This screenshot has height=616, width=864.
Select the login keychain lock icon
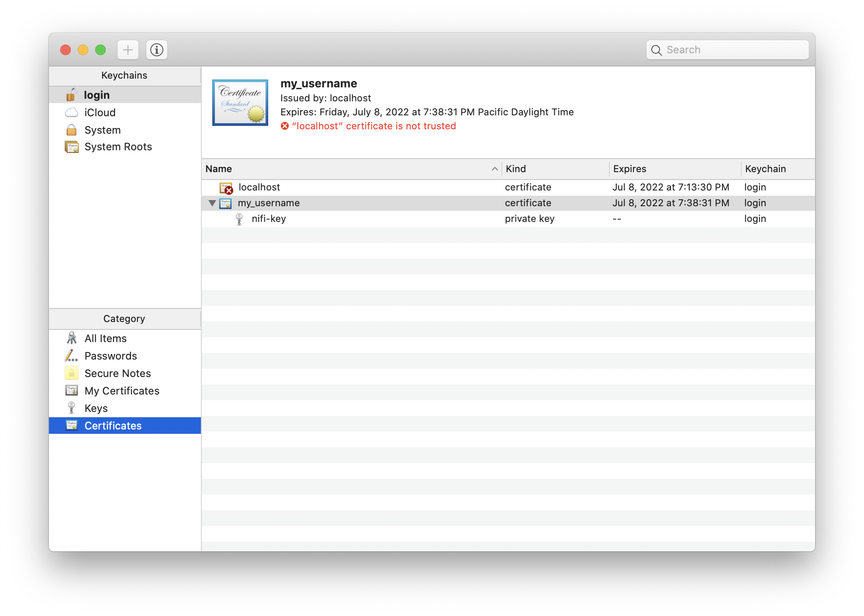click(71, 95)
